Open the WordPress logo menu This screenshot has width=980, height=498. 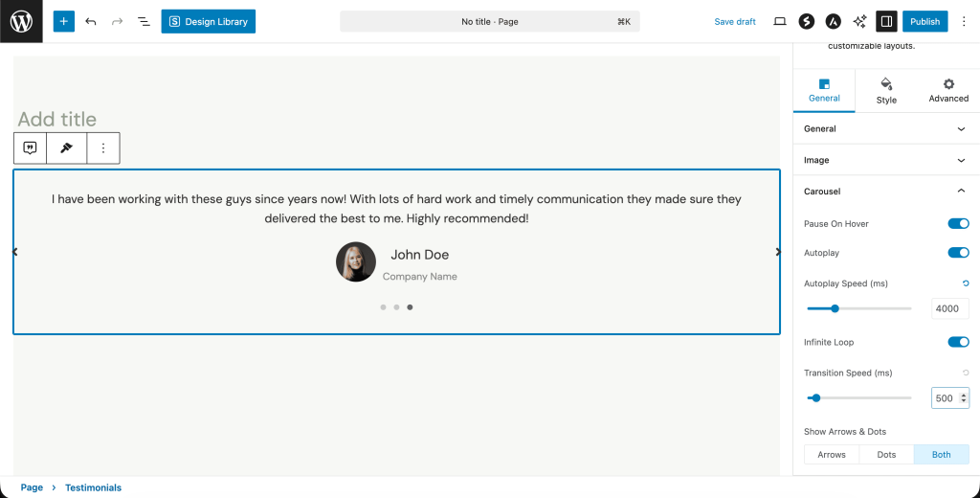coord(21,21)
